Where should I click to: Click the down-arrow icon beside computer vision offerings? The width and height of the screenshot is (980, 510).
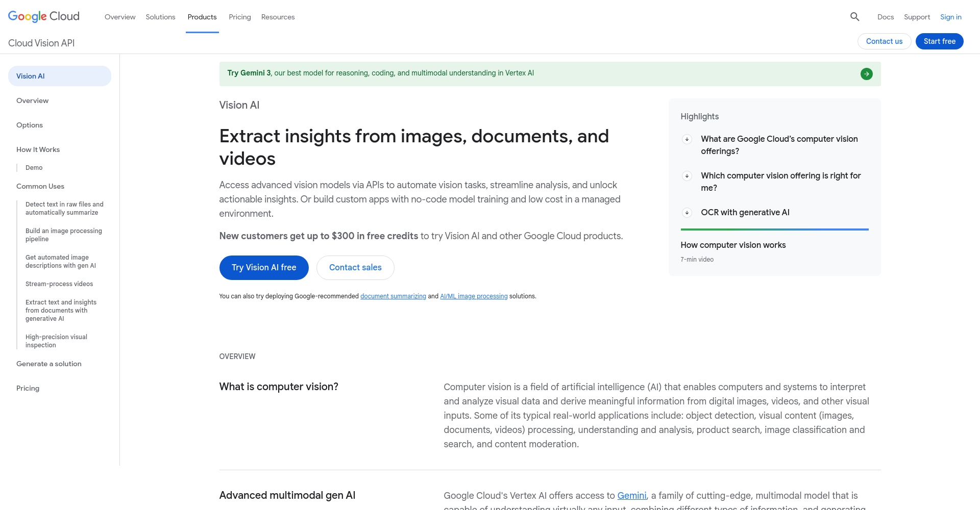[x=687, y=139]
